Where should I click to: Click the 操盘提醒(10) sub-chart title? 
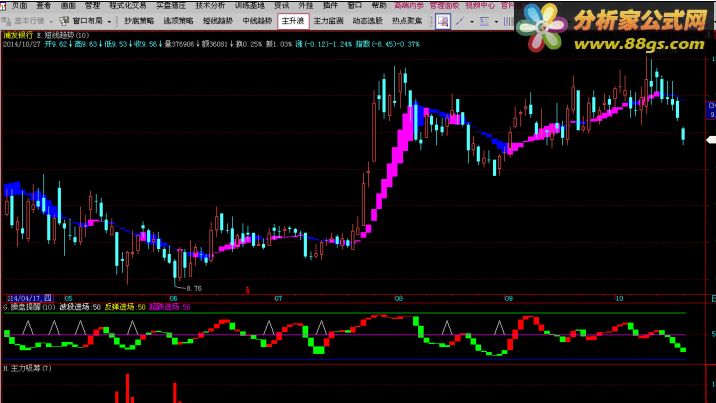pos(29,307)
